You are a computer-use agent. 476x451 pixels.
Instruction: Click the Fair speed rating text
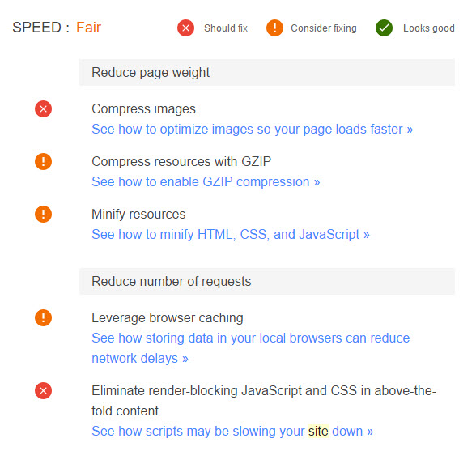tap(88, 28)
